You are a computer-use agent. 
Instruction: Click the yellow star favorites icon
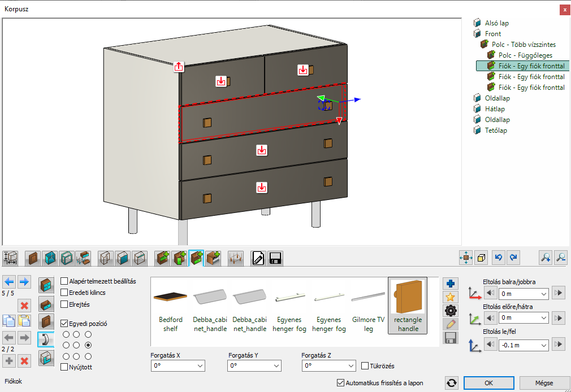click(451, 298)
